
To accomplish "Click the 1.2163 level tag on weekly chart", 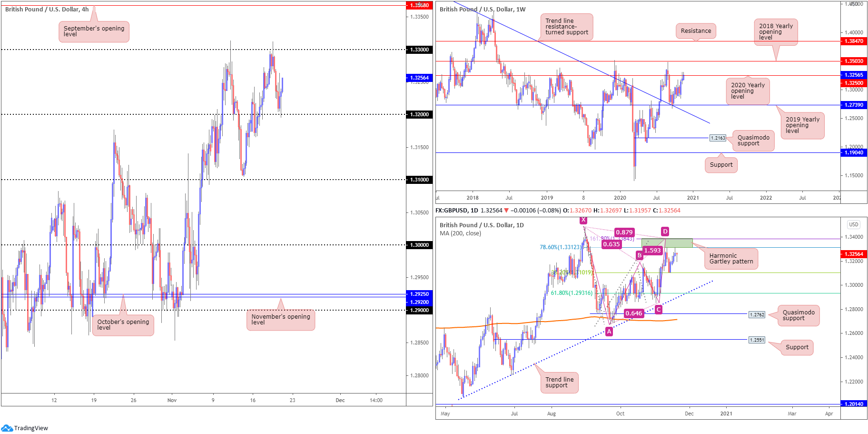I will click(x=718, y=138).
